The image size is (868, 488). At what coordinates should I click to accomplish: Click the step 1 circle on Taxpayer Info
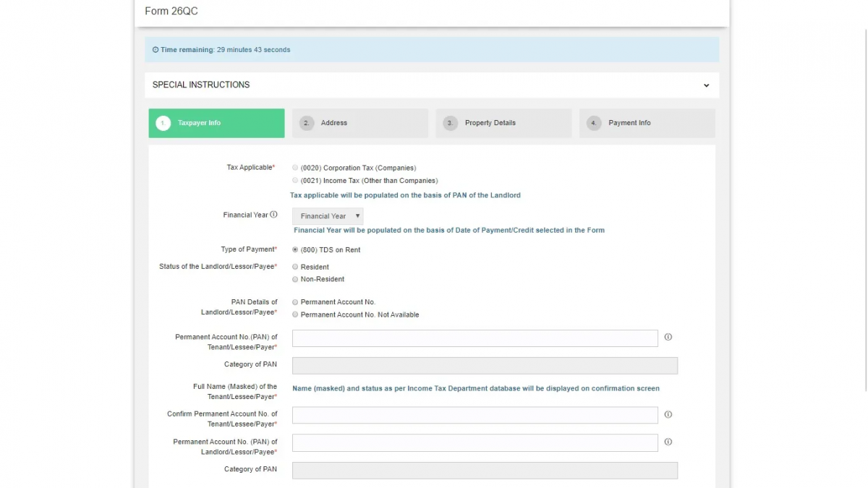(x=163, y=123)
